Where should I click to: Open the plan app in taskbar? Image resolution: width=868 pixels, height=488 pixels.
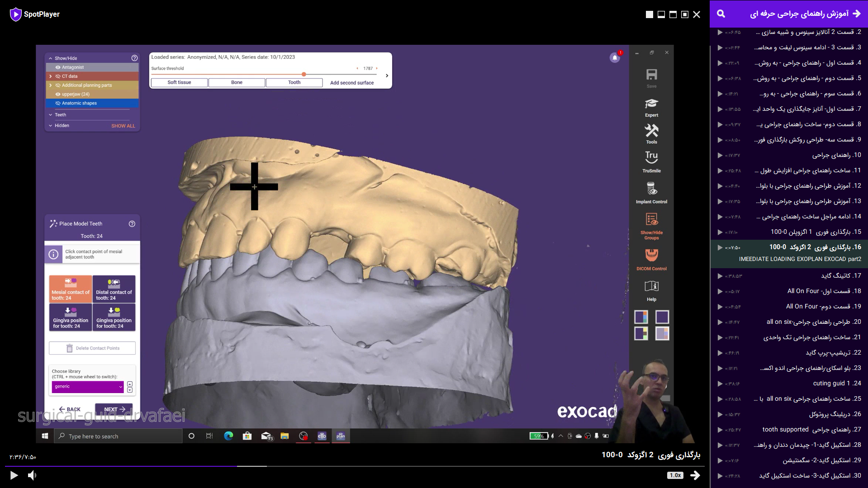click(x=341, y=436)
